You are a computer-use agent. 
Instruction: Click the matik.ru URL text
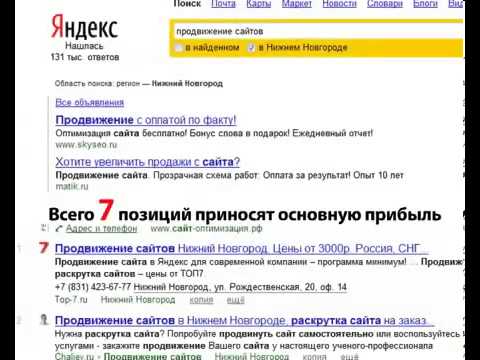coord(72,186)
